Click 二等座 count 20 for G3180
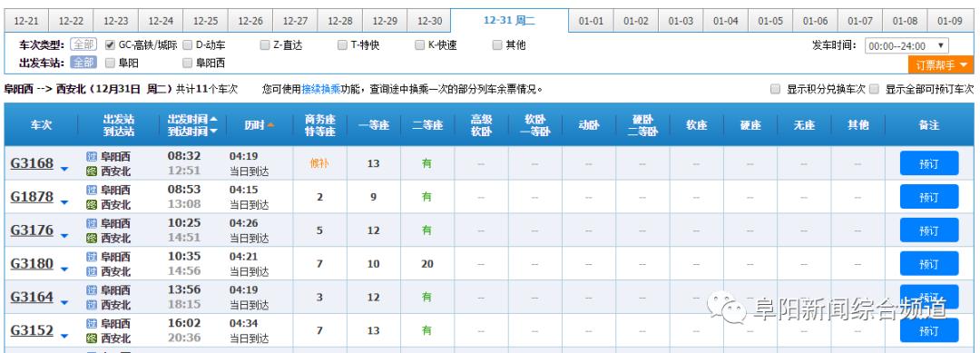 click(x=427, y=264)
